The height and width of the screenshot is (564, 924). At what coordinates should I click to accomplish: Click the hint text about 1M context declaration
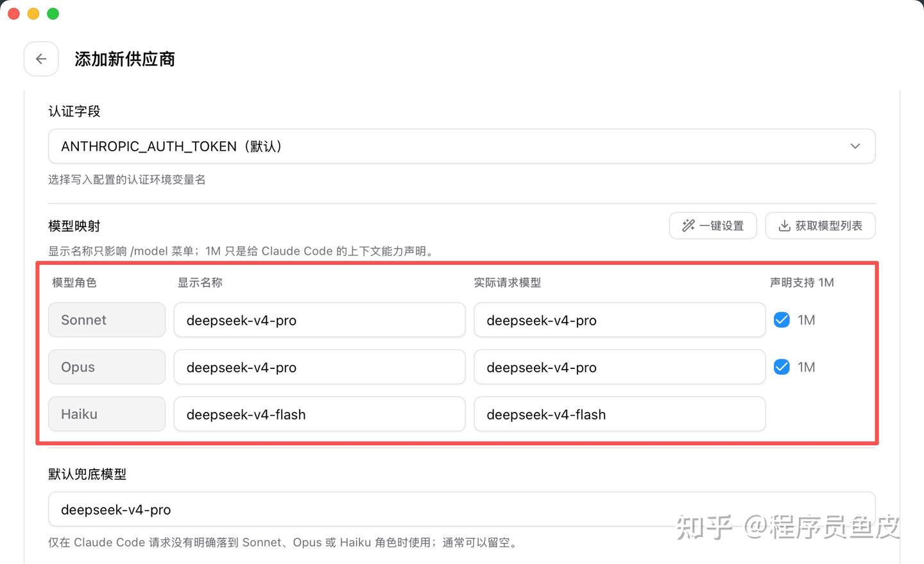[x=242, y=251]
